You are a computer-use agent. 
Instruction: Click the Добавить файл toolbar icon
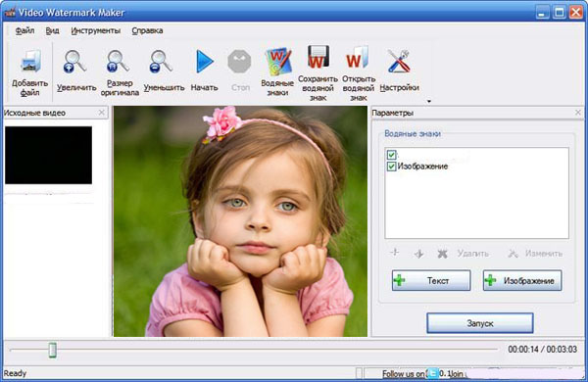pos(30,61)
